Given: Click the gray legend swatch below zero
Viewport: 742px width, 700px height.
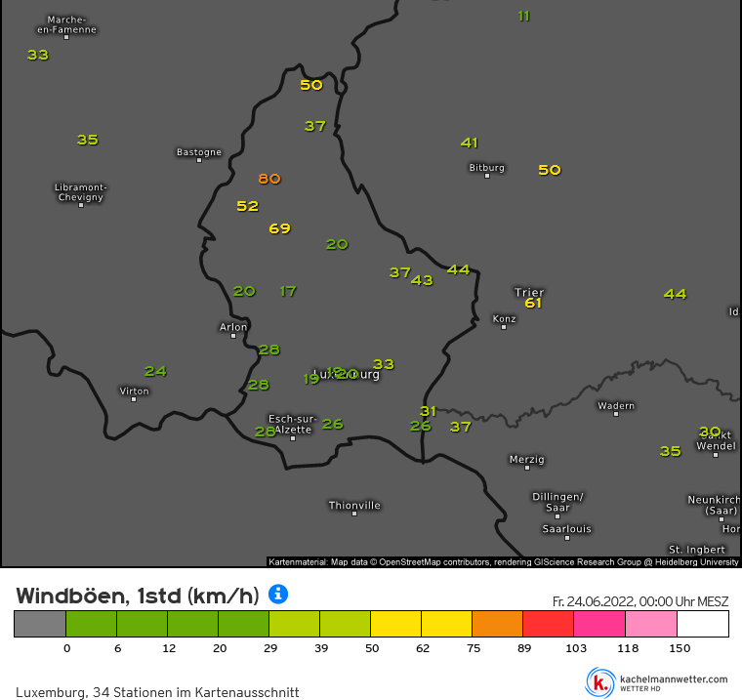Looking at the screenshot, I should [x=40, y=624].
